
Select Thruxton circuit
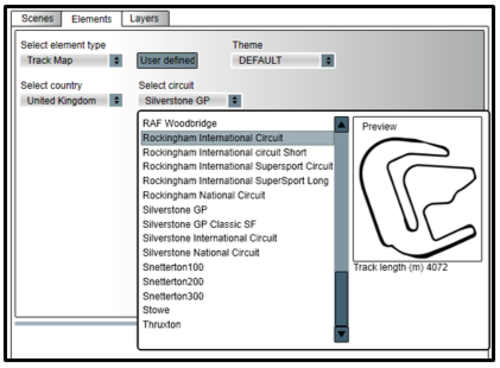[237, 324]
